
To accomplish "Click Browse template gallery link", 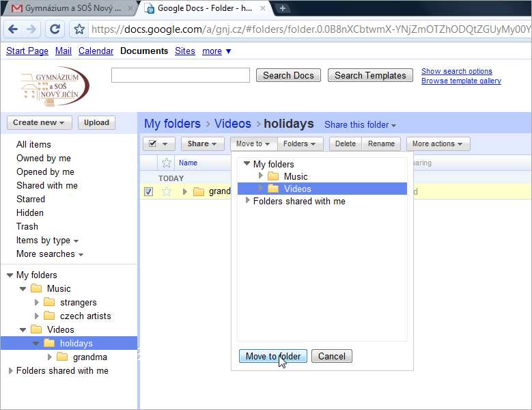I will point(461,81).
